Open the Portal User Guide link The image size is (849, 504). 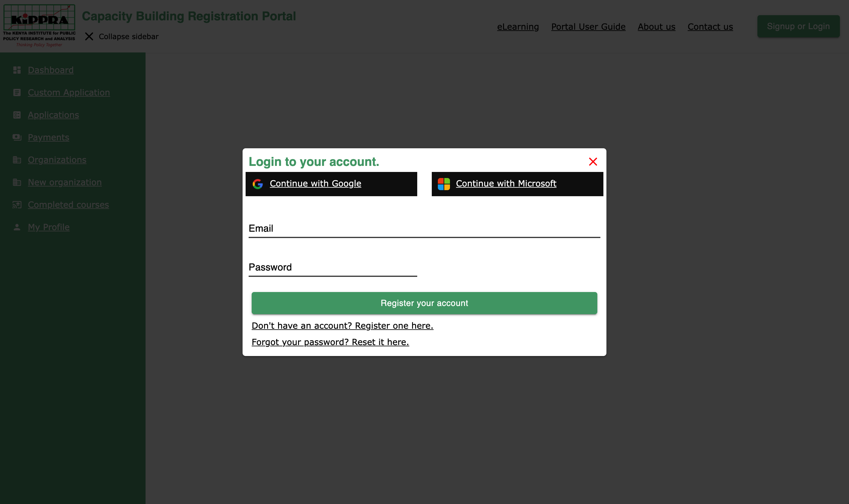(x=588, y=26)
